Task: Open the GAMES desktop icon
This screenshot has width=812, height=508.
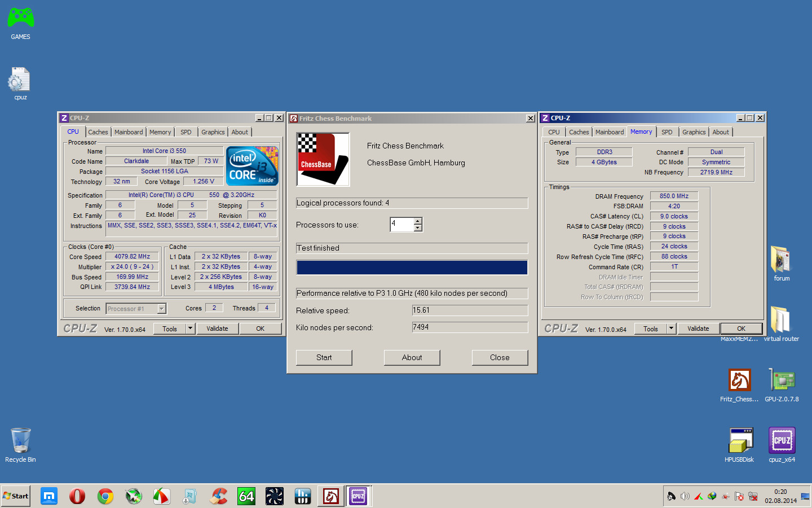Action: coord(20,18)
